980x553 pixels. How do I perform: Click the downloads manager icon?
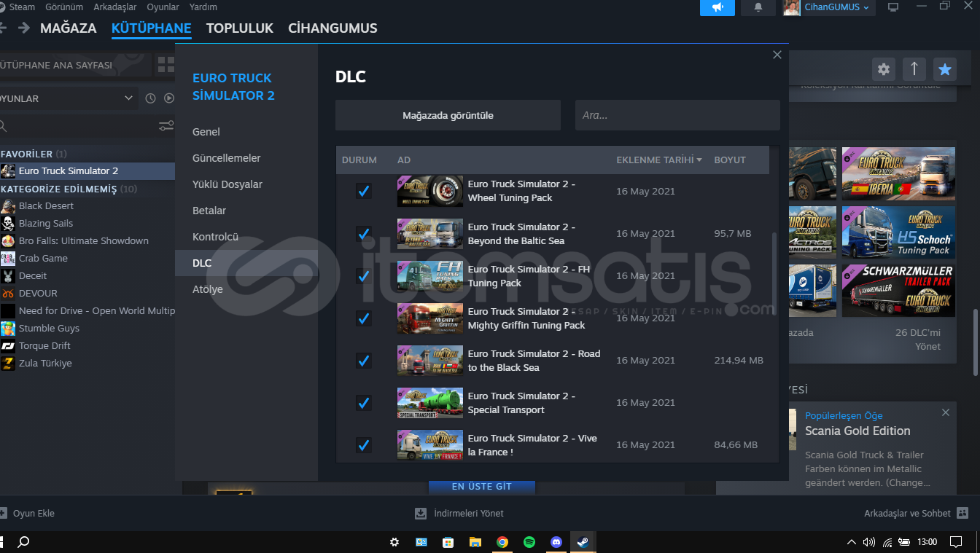[421, 513]
